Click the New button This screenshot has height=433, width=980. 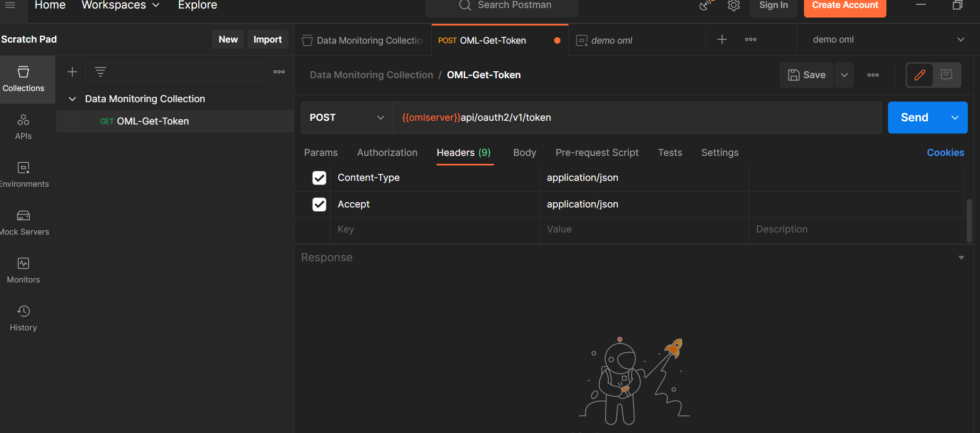pyautogui.click(x=228, y=39)
